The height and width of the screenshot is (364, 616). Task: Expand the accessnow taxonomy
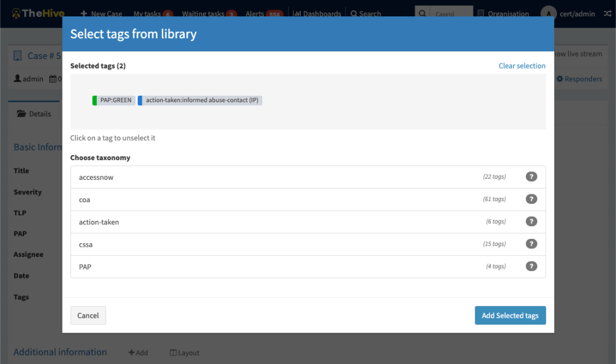click(x=96, y=177)
